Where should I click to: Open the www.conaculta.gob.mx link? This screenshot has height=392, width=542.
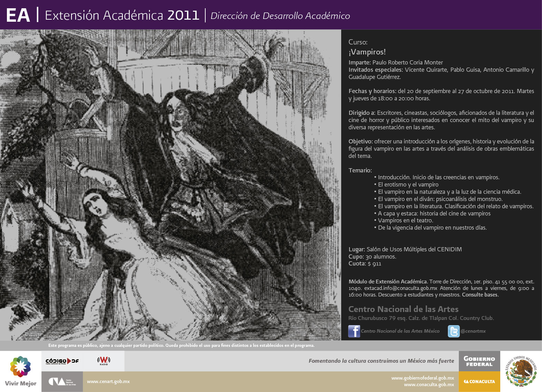(429, 384)
